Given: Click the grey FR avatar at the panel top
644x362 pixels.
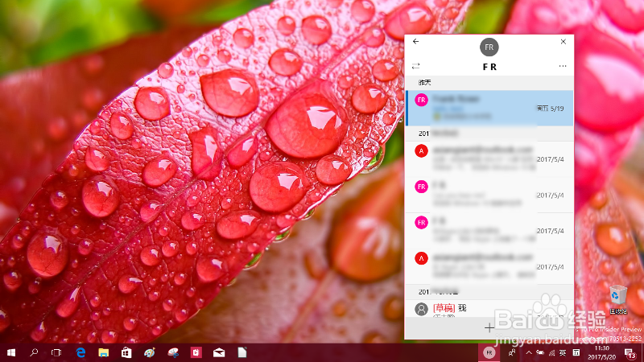Looking at the screenshot, I should coord(489,47).
